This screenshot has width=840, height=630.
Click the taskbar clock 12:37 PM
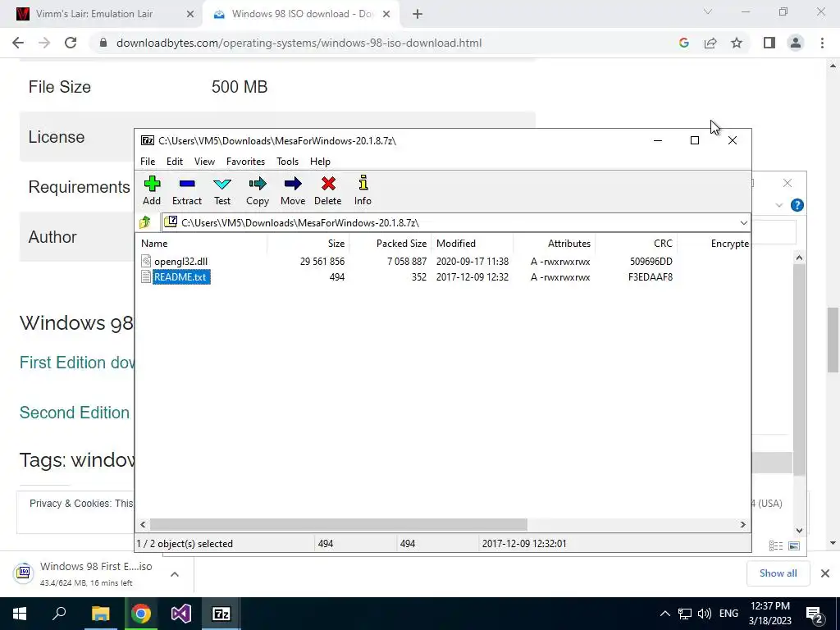[770, 606]
